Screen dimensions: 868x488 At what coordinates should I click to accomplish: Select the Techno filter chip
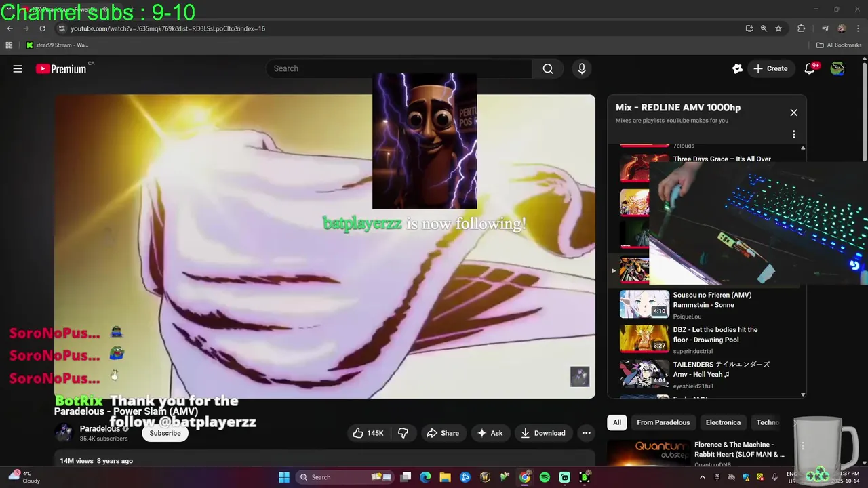[x=768, y=422]
